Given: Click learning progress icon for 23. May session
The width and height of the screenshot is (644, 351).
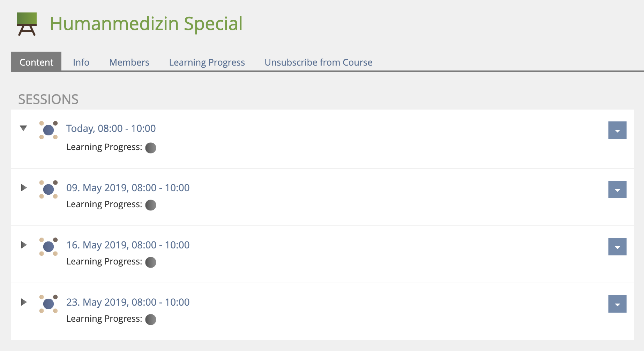Looking at the screenshot, I should pyautogui.click(x=151, y=320).
